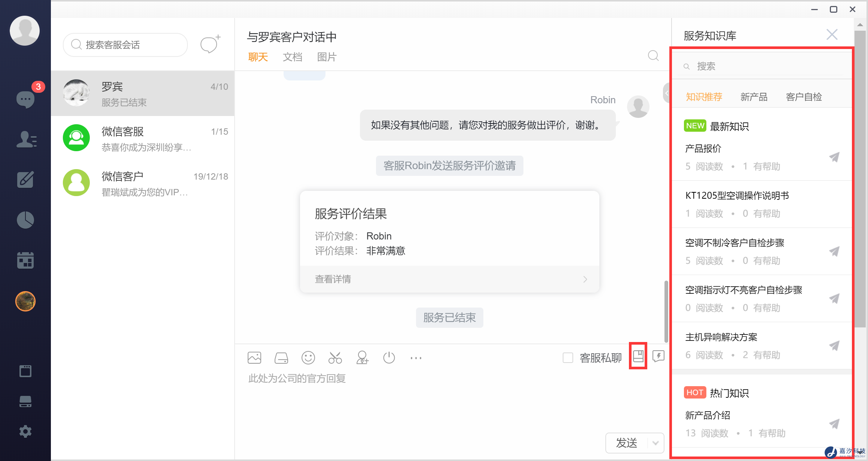Click Robin's avatar in chat

coord(638,107)
